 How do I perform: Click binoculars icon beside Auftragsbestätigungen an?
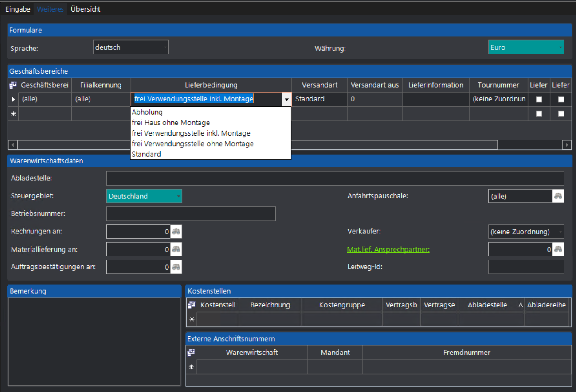click(x=176, y=267)
